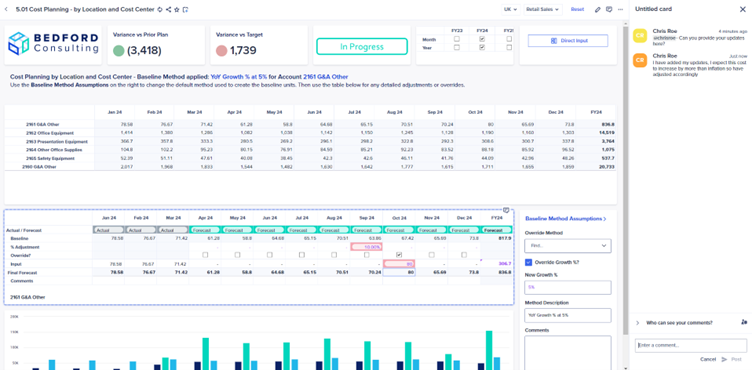Screen dimensions: 752x370
Task: Click the 2164 Other Office Supplies row label
Action: point(55,150)
